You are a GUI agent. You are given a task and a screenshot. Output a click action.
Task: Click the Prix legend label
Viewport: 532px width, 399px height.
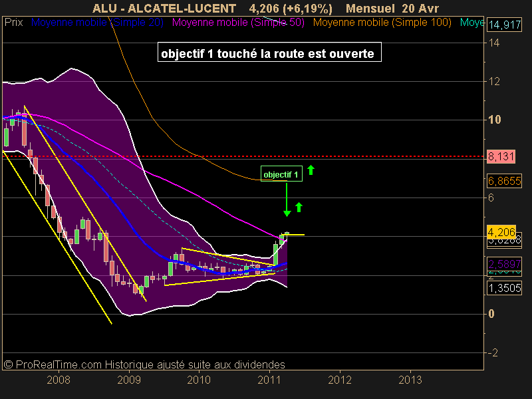coord(13,23)
